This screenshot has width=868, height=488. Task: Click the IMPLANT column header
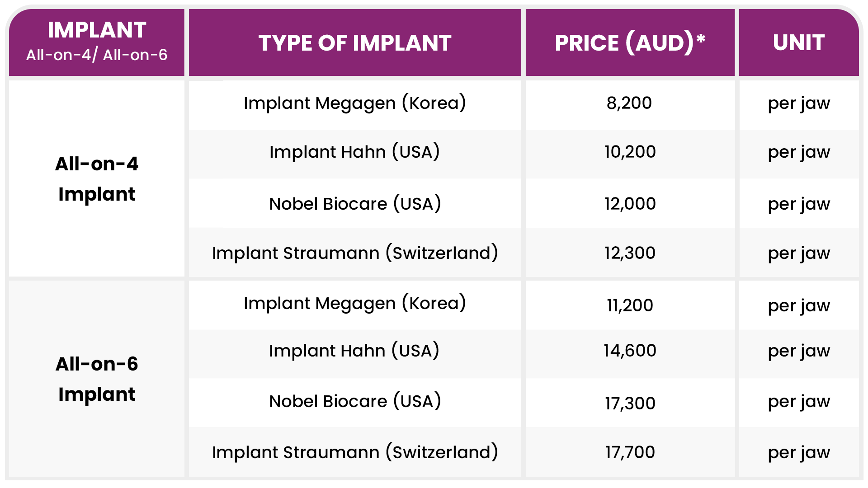tap(97, 31)
